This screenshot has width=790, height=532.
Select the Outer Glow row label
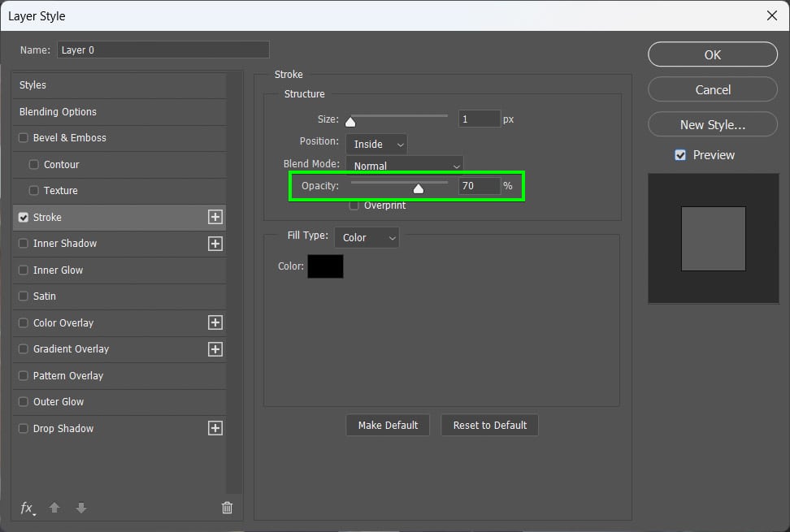tap(59, 402)
